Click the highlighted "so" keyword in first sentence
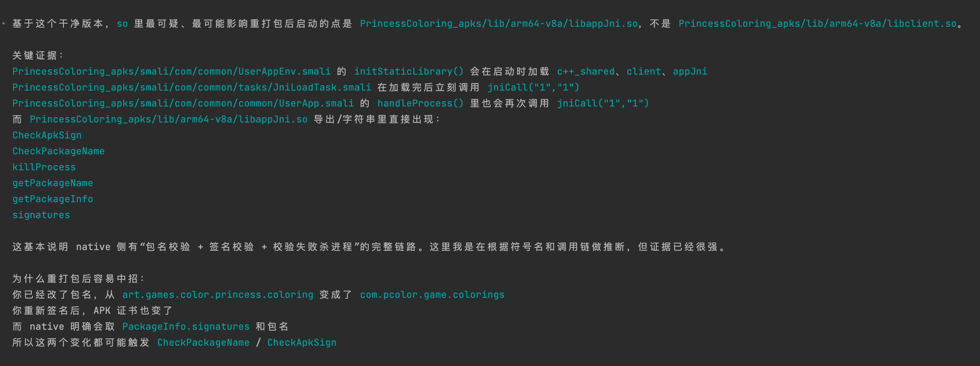The height and width of the screenshot is (366, 980). point(122,24)
